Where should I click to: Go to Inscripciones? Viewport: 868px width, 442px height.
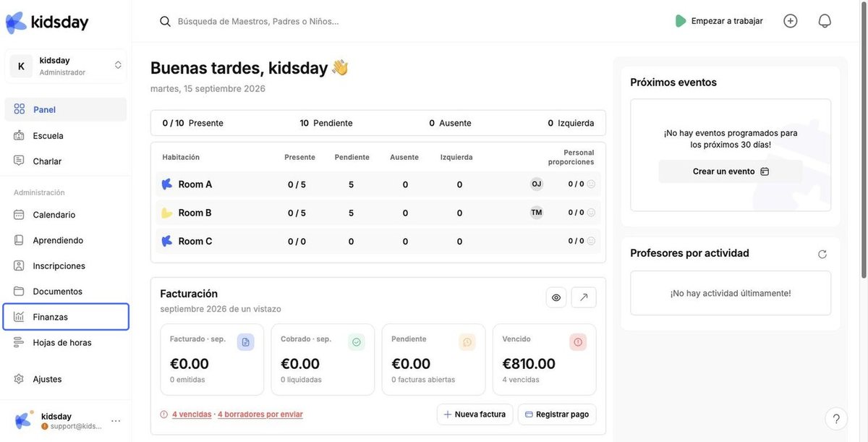tap(66, 265)
